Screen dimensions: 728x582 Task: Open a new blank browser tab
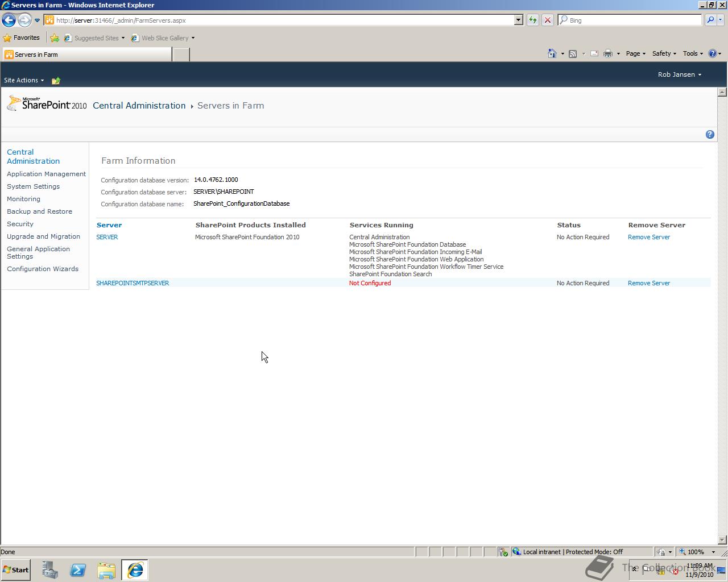coord(181,55)
